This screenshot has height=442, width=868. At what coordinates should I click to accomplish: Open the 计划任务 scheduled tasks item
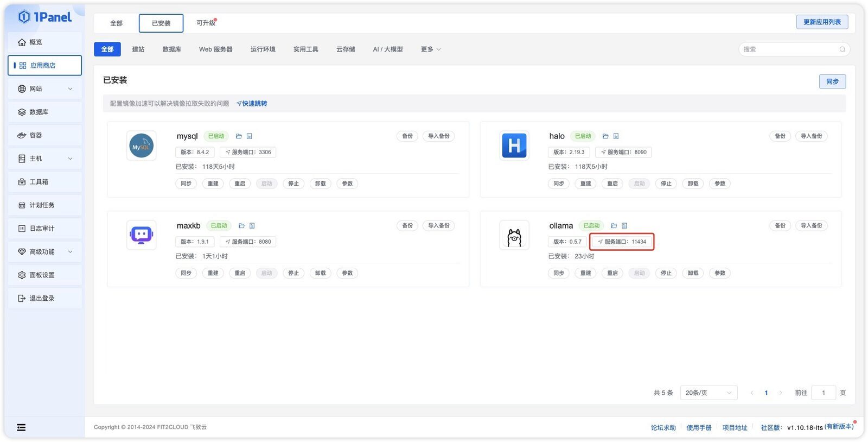pyautogui.click(x=44, y=205)
